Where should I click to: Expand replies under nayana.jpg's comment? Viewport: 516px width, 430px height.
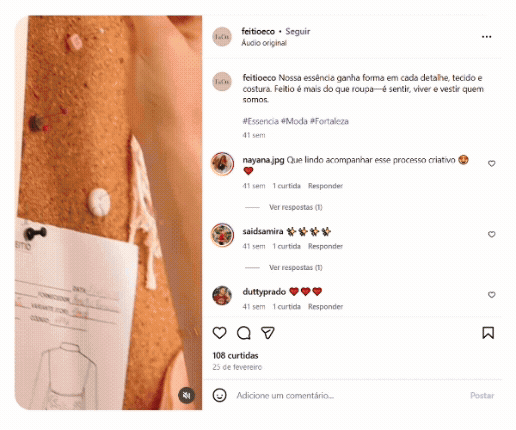point(296,207)
